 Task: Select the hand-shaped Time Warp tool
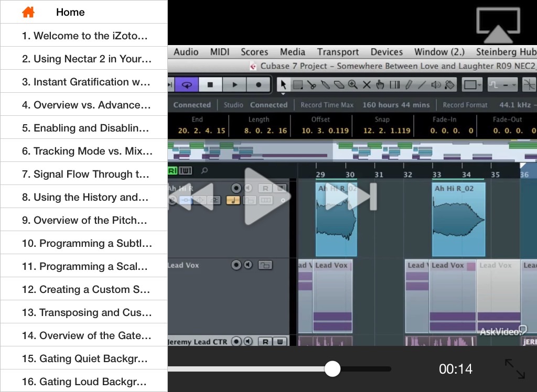(380, 84)
